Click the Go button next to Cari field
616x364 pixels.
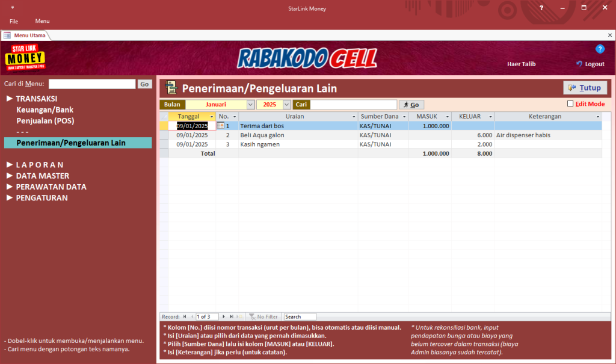pos(411,105)
